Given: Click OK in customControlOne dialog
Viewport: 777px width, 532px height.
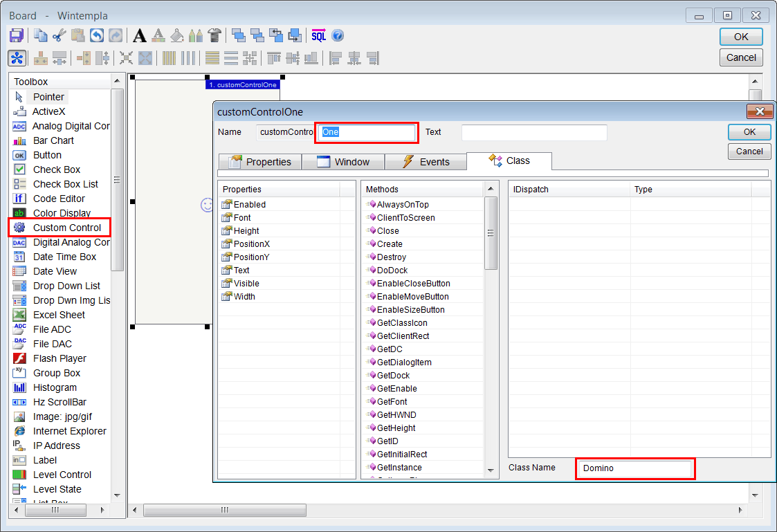Looking at the screenshot, I should [749, 131].
